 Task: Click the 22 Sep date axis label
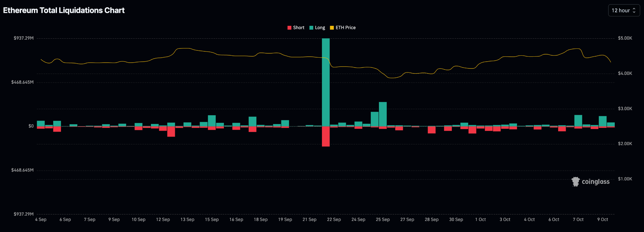tap(334, 219)
